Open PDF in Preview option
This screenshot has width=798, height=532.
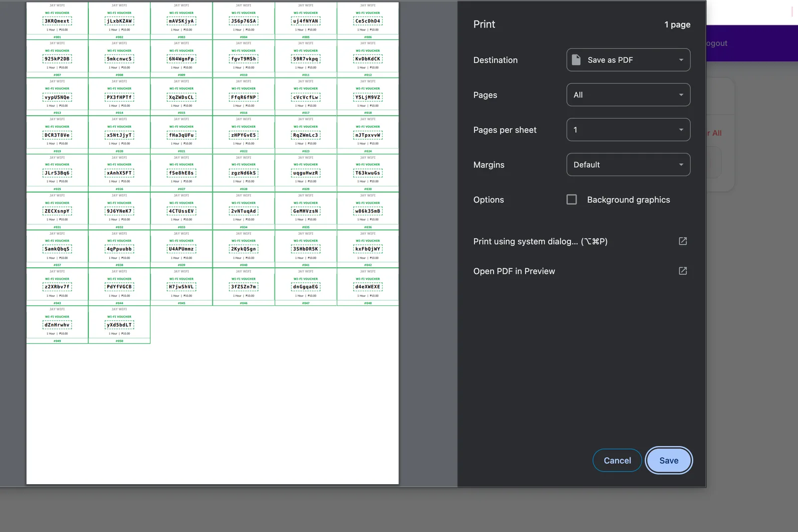pos(514,271)
